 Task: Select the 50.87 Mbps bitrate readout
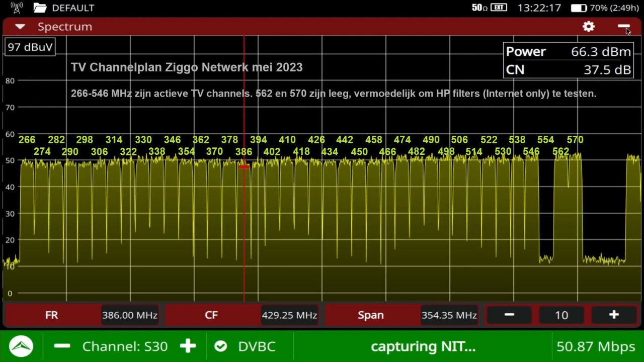coord(596,346)
